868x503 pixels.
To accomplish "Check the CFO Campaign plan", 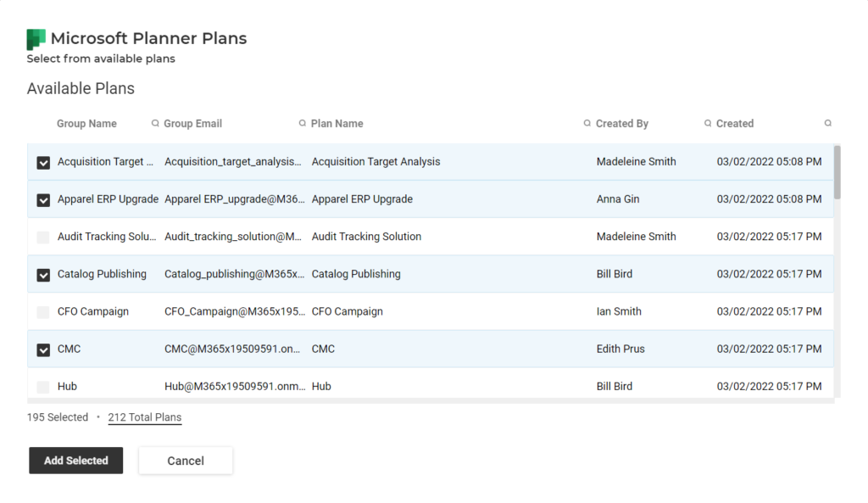I will (42, 311).
